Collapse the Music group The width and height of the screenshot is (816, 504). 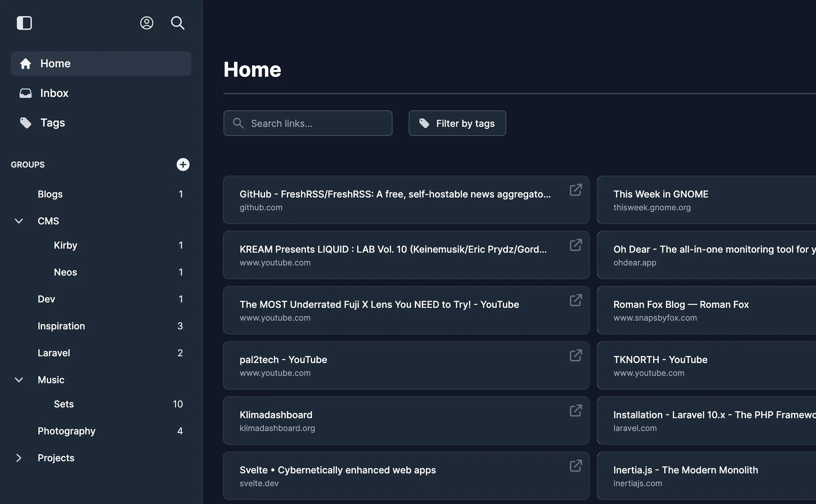19,380
